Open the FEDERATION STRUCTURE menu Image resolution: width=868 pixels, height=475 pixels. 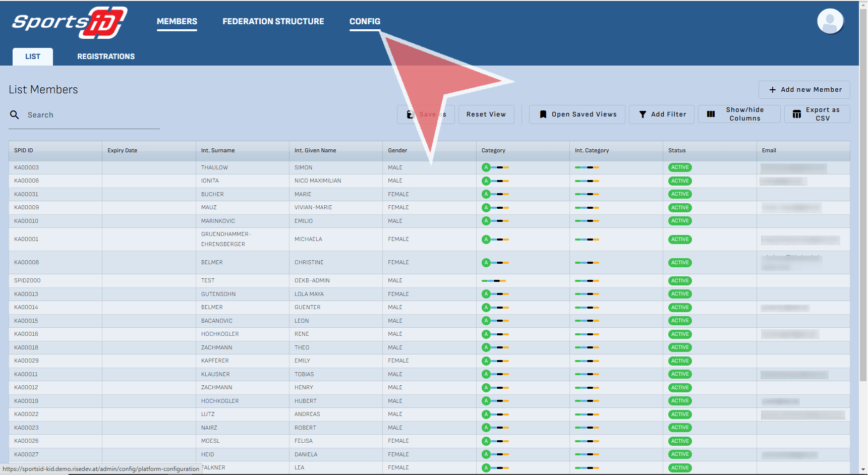click(273, 21)
